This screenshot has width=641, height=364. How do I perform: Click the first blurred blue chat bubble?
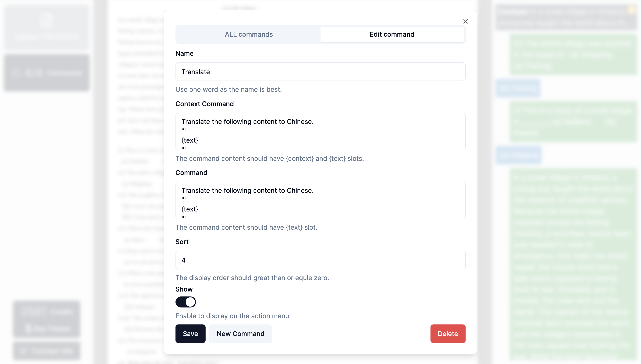click(518, 88)
